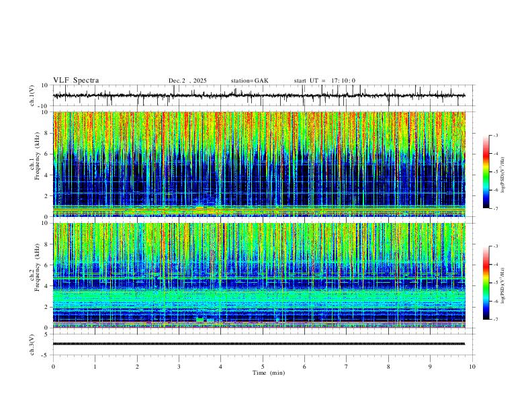Click the "VLF Spectra" title text

76,80
